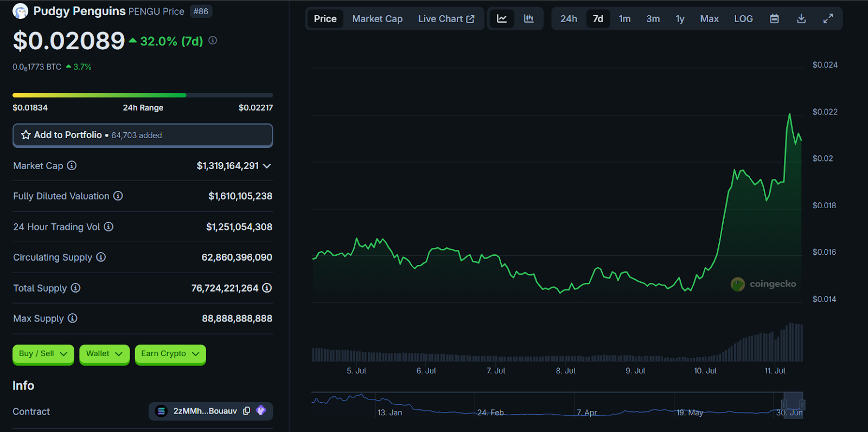Screen dimensions: 868x432
Task: Open the Buy / Sell dropdown
Action: click(43, 354)
